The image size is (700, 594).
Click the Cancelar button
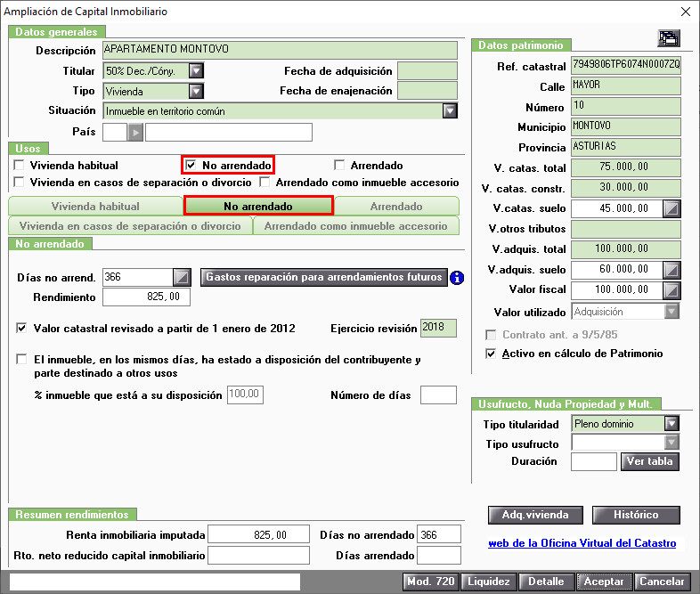click(x=662, y=582)
